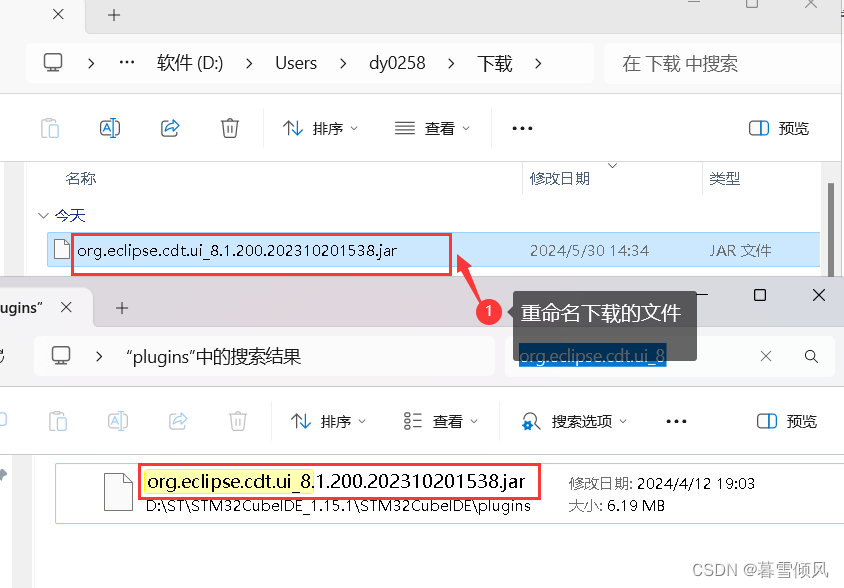Toggle 预览 preview pane in plugins window
This screenshot has width=844, height=588.
tap(787, 421)
